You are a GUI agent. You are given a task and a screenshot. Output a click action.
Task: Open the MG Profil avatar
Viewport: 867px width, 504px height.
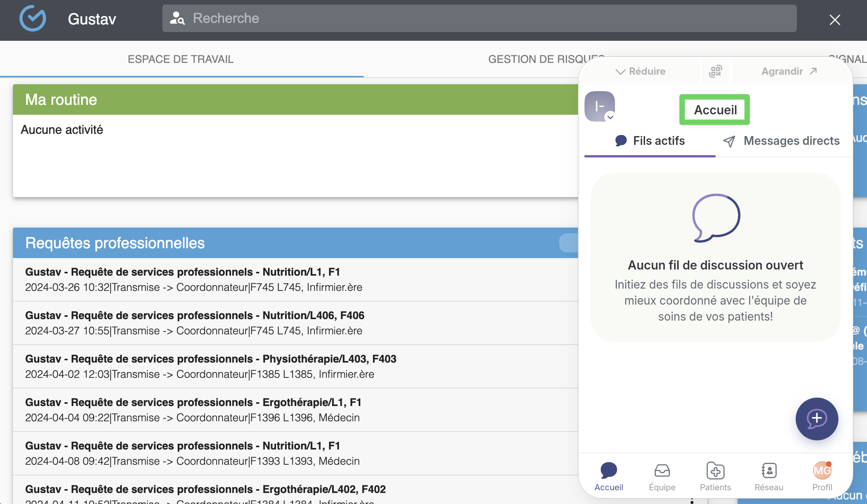tap(822, 471)
